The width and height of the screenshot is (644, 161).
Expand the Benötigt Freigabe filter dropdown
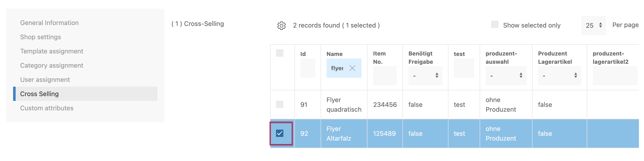pyautogui.click(x=425, y=76)
